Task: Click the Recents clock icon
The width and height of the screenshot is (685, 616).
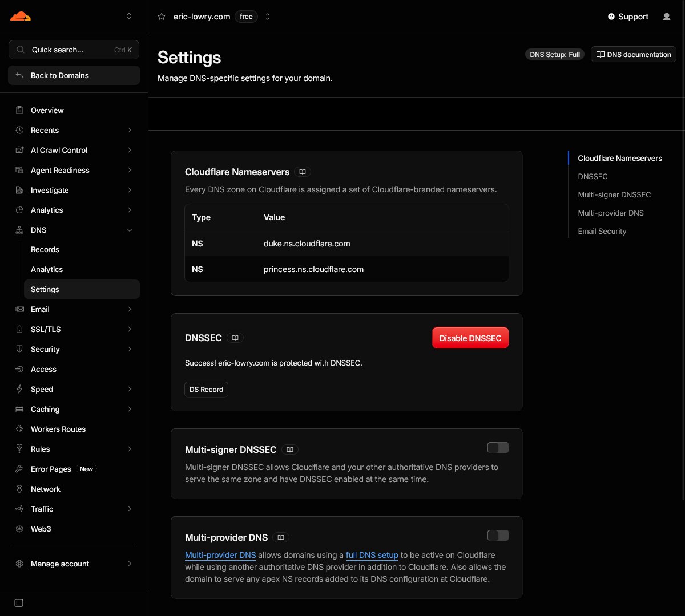Action: (19, 130)
